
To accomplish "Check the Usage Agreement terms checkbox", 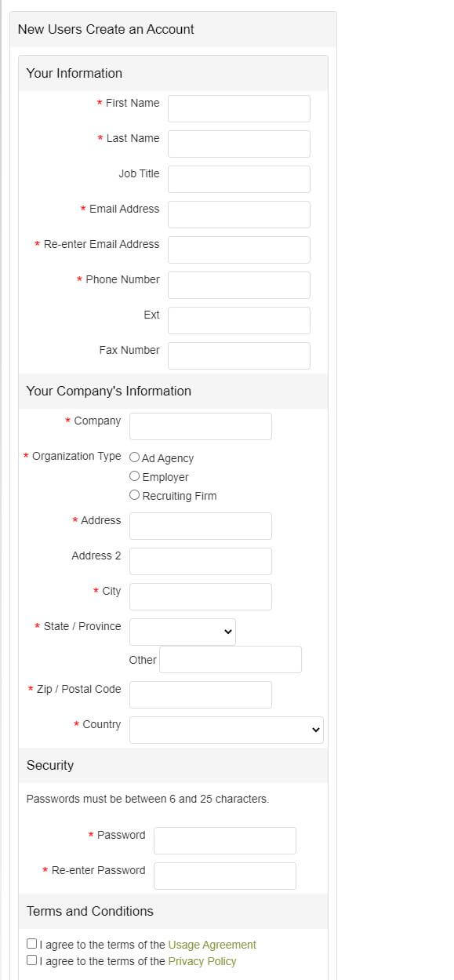I will tap(31, 944).
